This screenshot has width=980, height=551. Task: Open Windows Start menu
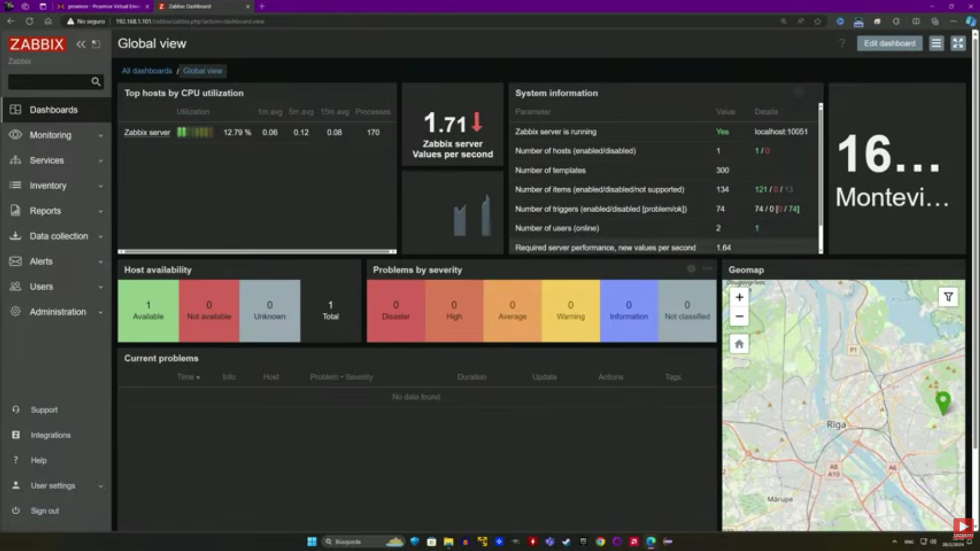tap(312, 541)
